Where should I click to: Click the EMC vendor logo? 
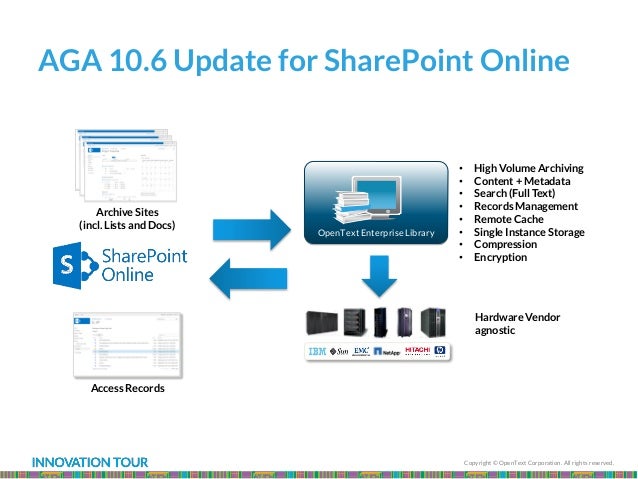pyautogui.click(x=361, y=351)
